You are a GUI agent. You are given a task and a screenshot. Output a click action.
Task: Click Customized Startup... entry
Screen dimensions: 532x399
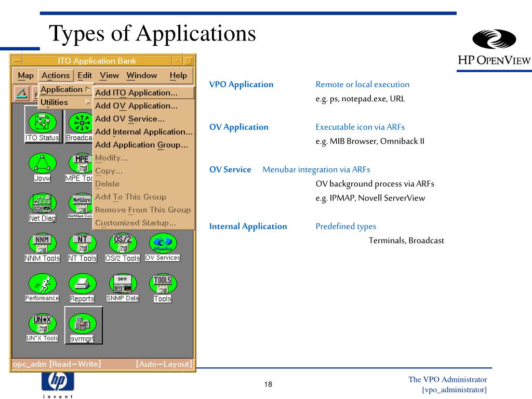click(143, 223)
